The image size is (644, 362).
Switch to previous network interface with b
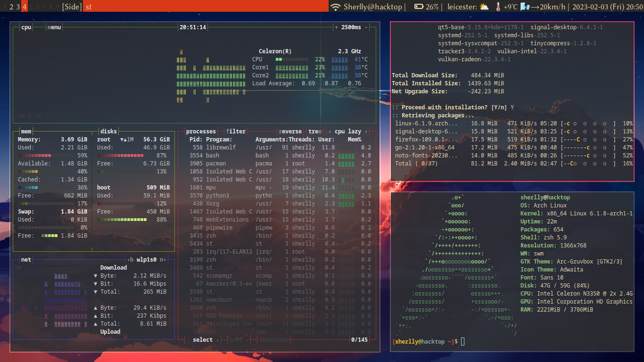pos(131,260)
